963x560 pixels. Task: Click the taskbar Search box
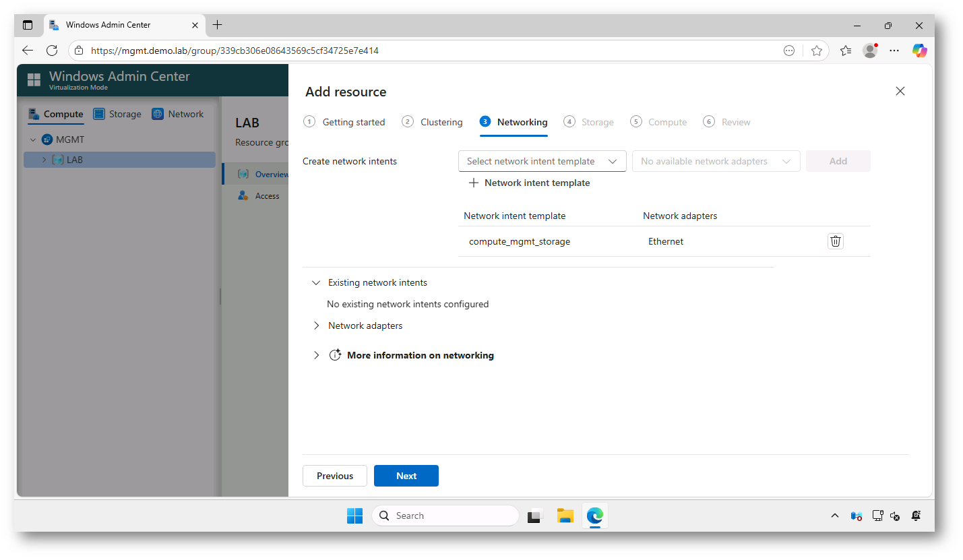(445, 516)
